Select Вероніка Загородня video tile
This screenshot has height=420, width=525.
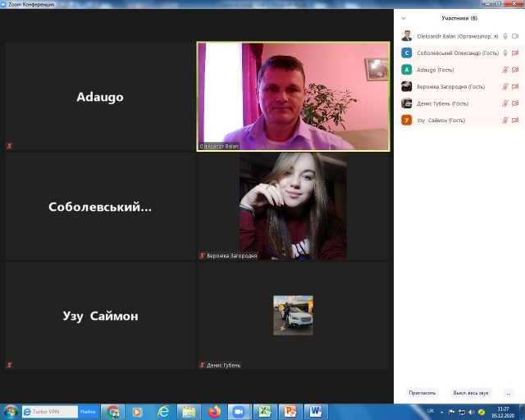(294, 206)
